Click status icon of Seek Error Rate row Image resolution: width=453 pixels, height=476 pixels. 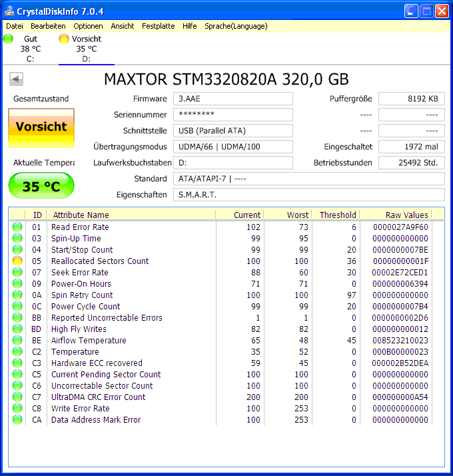(17, 272)
